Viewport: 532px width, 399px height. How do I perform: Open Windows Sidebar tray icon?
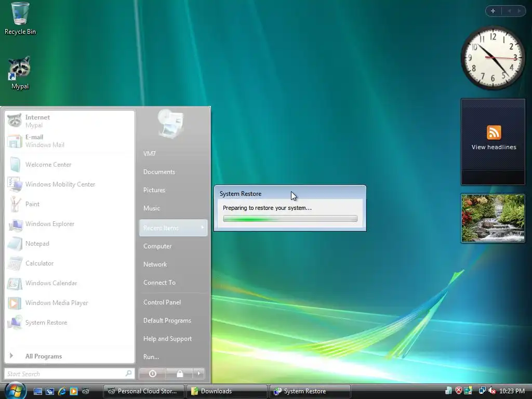point(468,391)
